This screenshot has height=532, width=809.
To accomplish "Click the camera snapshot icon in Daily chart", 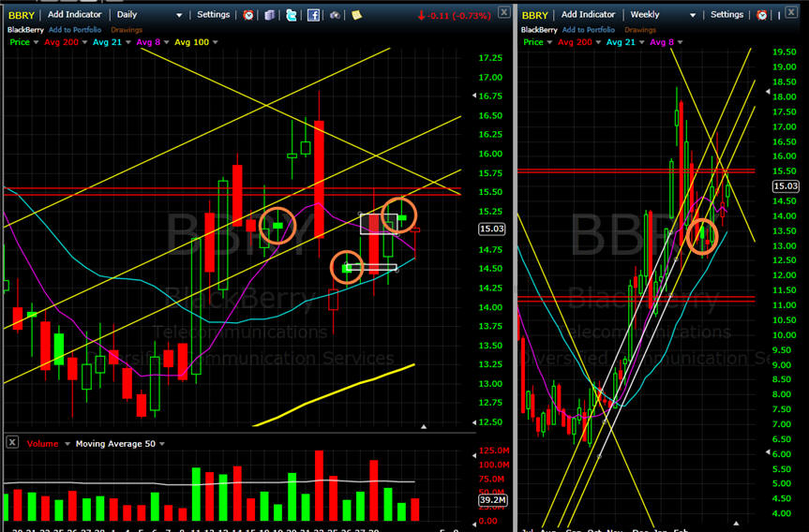I will [335, 15].
